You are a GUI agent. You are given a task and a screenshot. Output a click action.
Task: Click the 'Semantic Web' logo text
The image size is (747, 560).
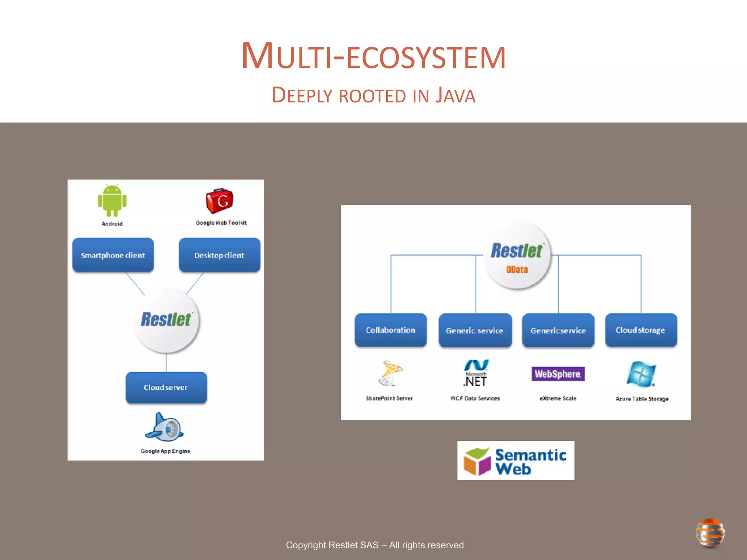tap(530, 462)
